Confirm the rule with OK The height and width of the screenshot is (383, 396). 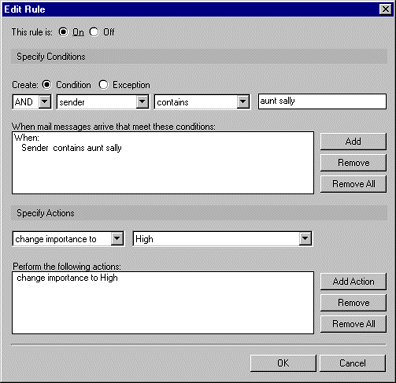click(283, 363)
